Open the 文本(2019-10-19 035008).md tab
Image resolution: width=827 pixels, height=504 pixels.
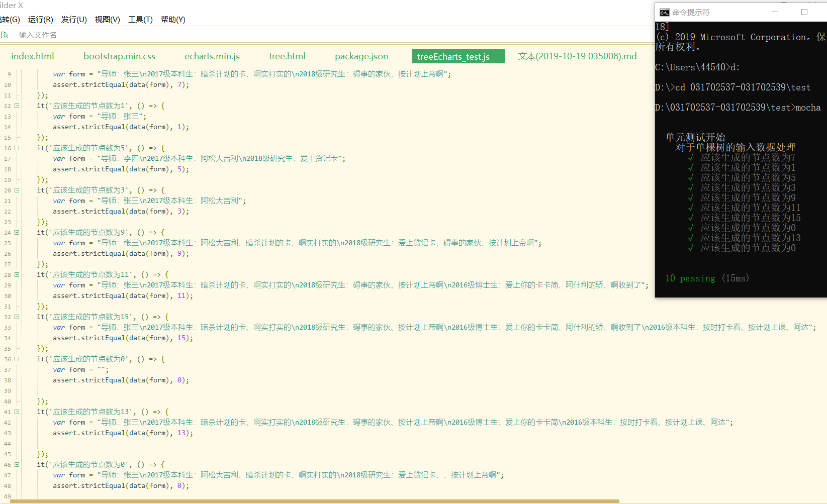point(578,56)
